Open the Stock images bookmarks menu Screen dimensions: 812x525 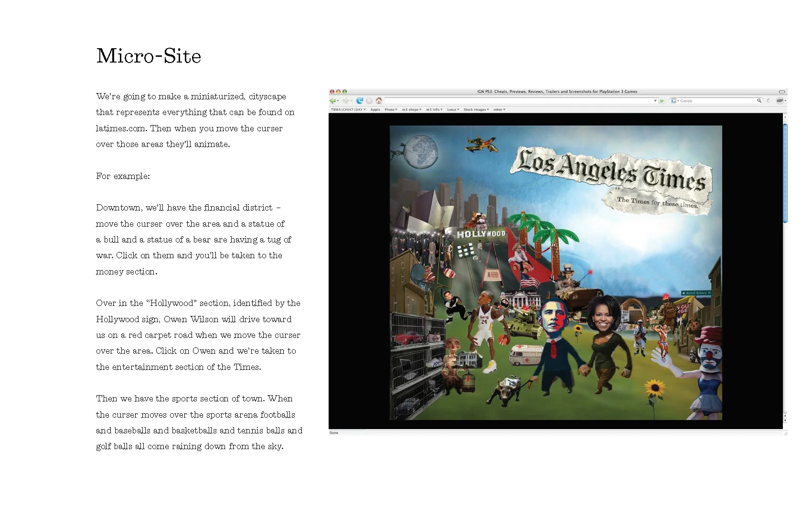point(476,110)
